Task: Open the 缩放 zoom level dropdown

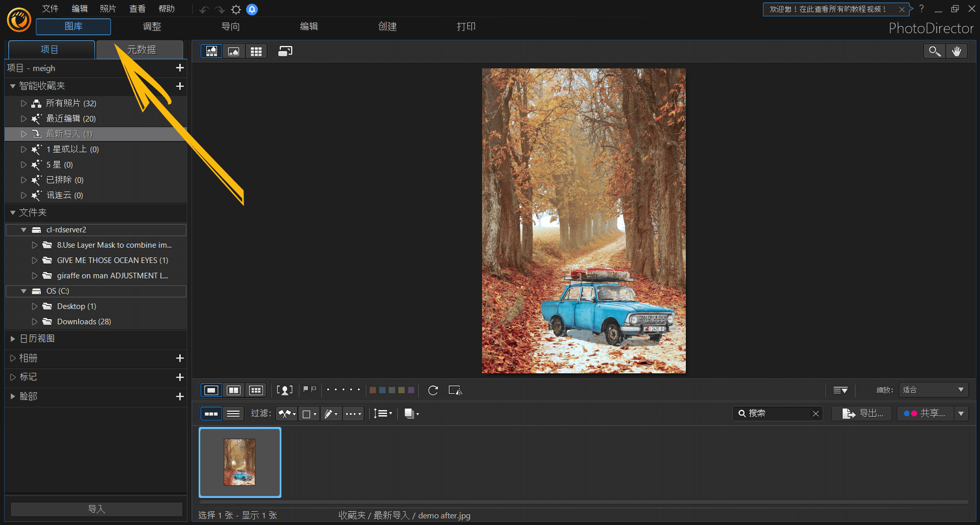Action: point(933,390)
